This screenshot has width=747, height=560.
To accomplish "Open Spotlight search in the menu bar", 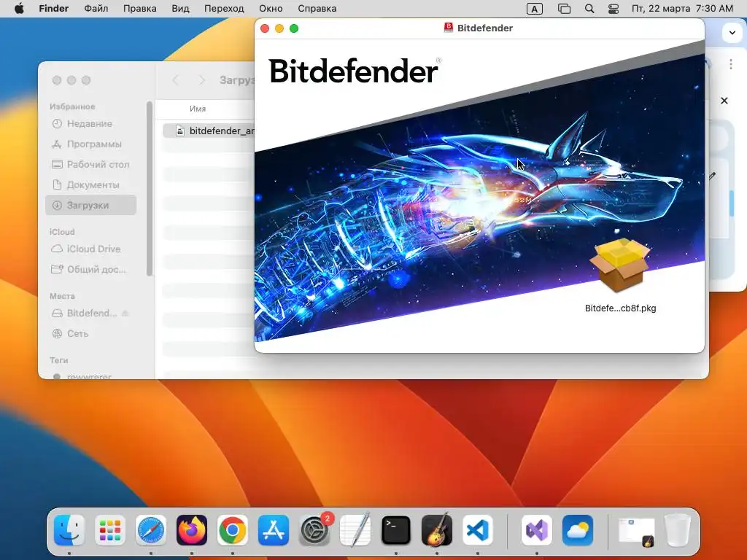I will click(589, 9).
